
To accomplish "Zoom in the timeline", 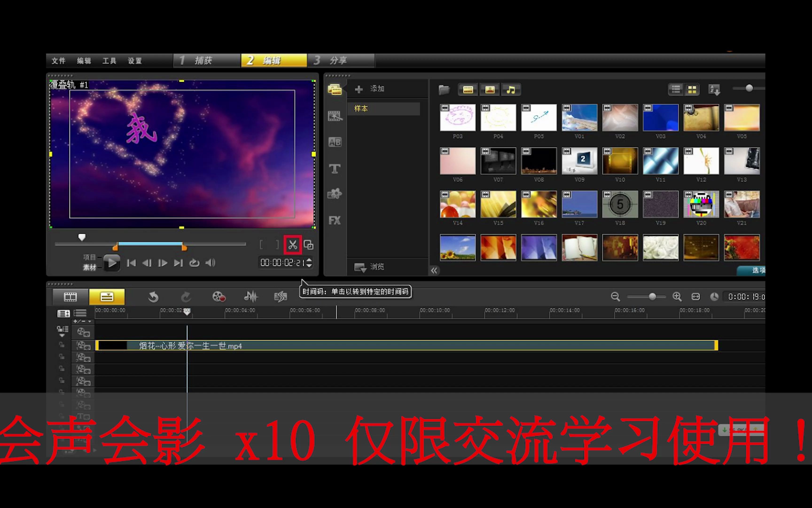I will (x=677, y=297).
